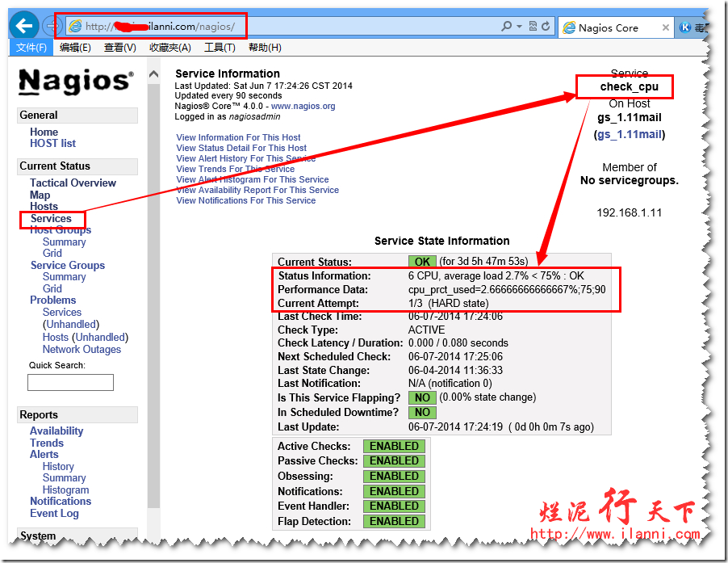728x563 pixels.
Task: Click the Internet Explorer icon in address bar
Action: pyautogui.click(x=75, y=27)
